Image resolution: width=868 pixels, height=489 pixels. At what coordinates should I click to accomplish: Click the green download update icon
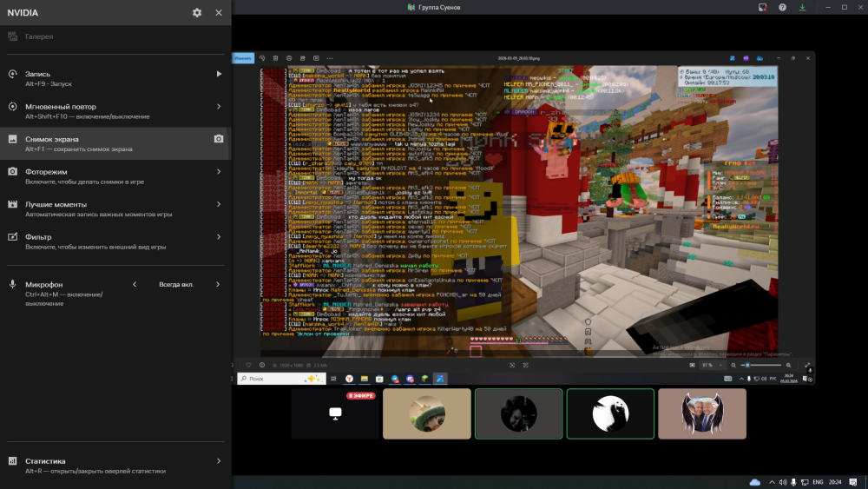pyautogui.click(x=802, y=7)
